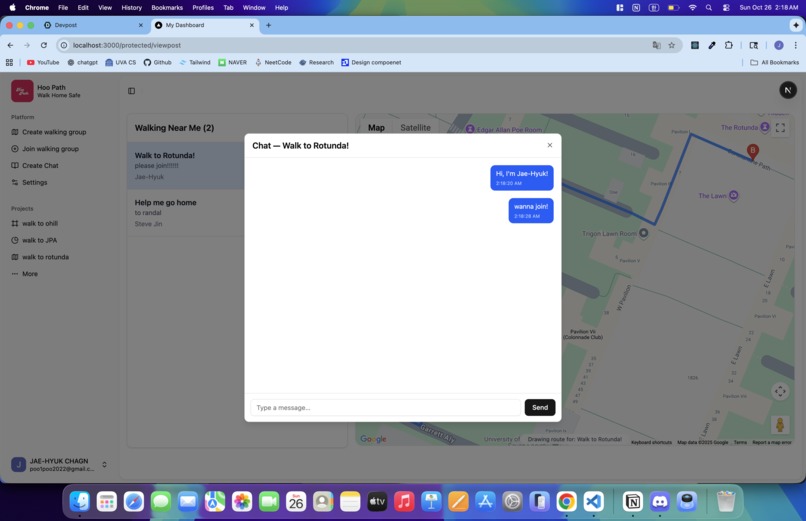Open Tailwind bookmark
Viewport: 806px width, 521px height.
195,62
